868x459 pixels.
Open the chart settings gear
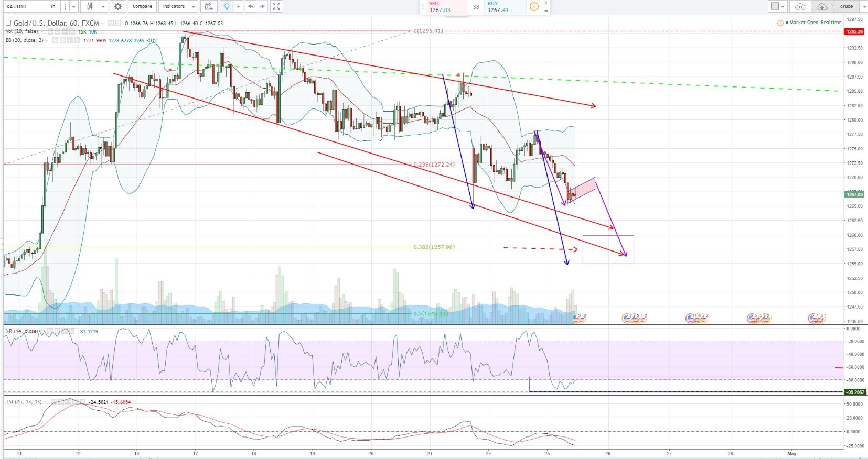(118, 6)
